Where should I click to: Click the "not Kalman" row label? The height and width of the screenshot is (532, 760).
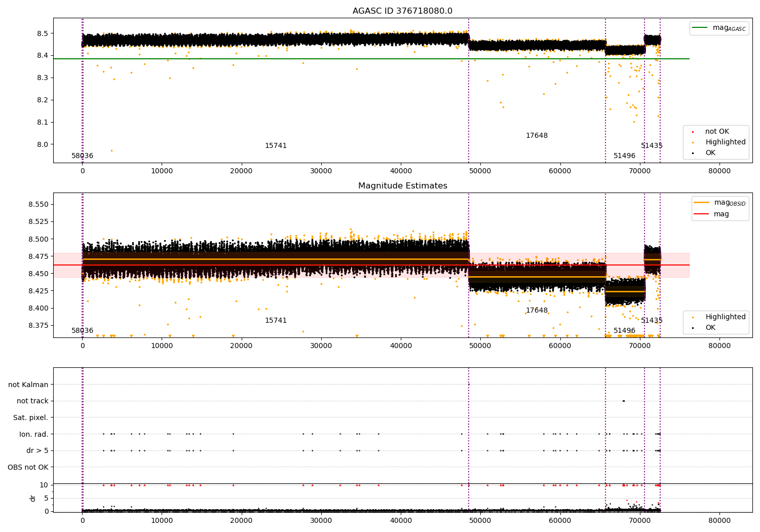click(28, 385)
